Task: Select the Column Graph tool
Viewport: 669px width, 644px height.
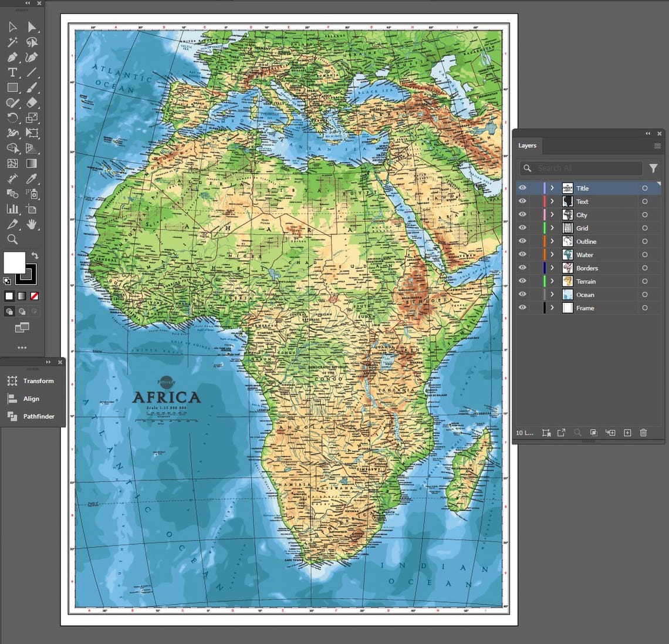Action: coord(12,209)
